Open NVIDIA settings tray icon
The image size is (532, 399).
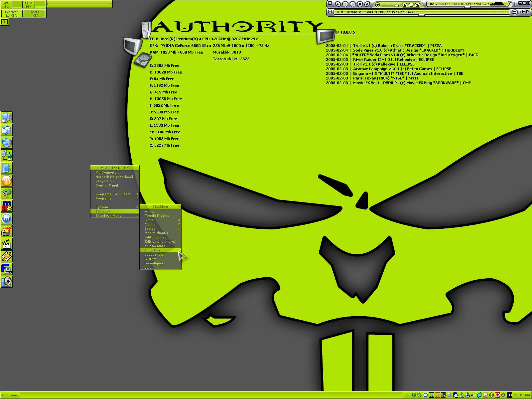[473, 395]
